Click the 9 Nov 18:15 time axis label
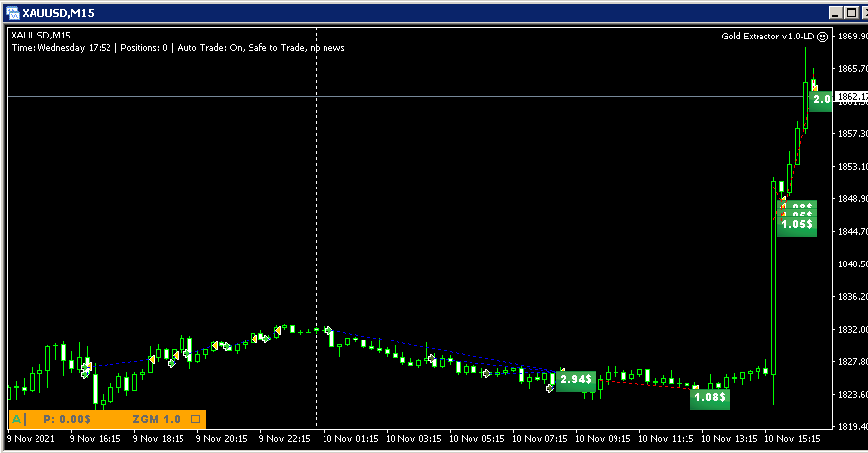This screenshot has height=453, width=868. (159, 438)
